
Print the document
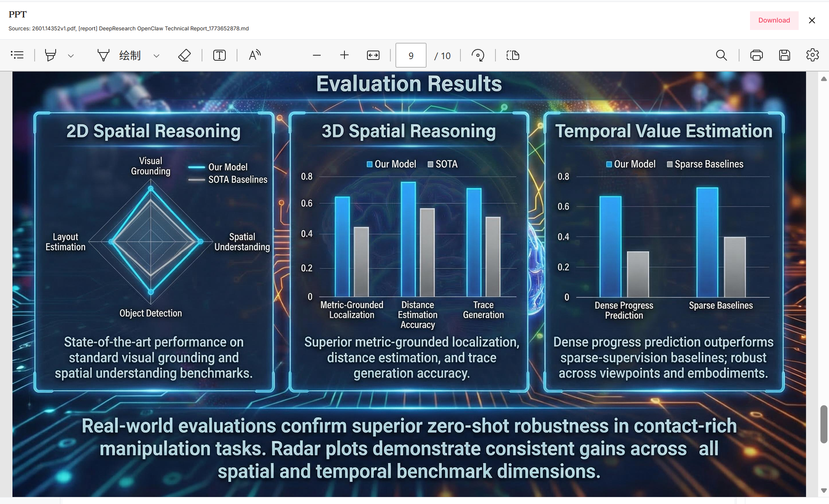(x=757, y=55)
